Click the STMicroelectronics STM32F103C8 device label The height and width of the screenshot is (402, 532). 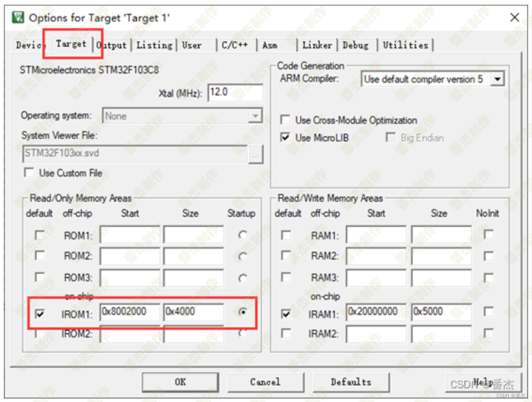[x=89, y=69]
